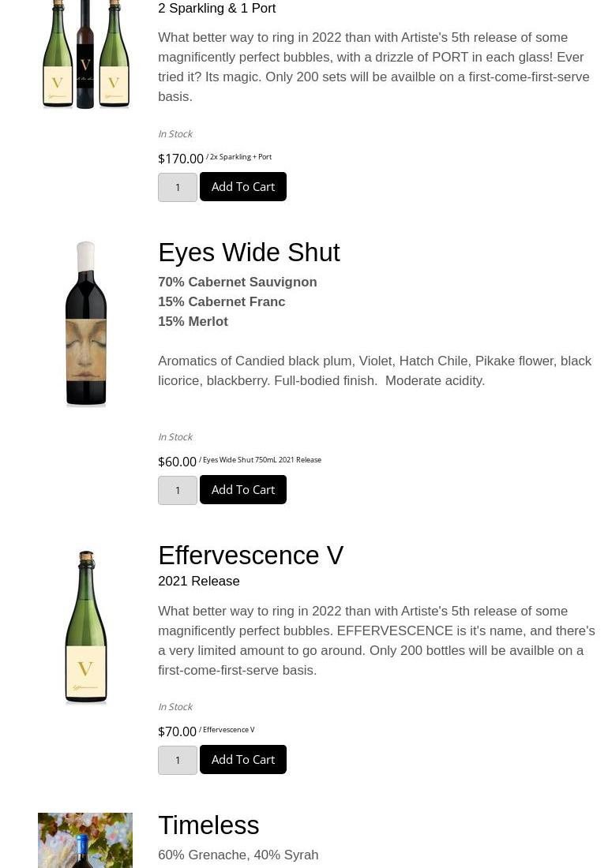Add Eyes Wide Shut to cart
608x868 pixels.
(242, 490)
